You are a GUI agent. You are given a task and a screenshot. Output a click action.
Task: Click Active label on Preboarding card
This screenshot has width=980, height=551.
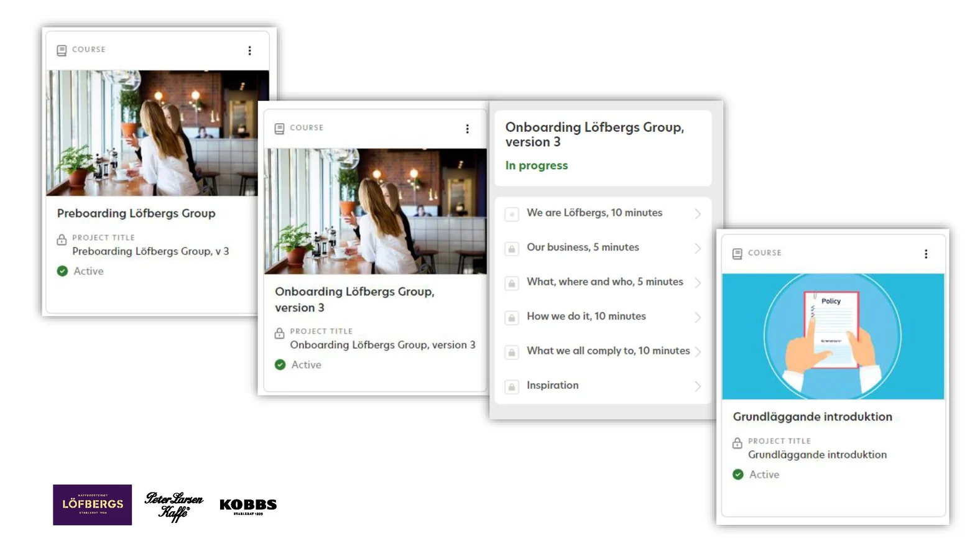click(88, 271)
